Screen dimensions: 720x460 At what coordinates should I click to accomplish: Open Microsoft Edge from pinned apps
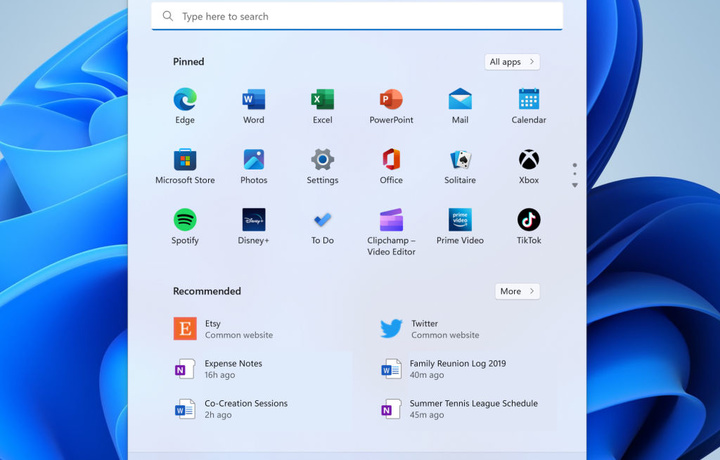coord(185,106)
